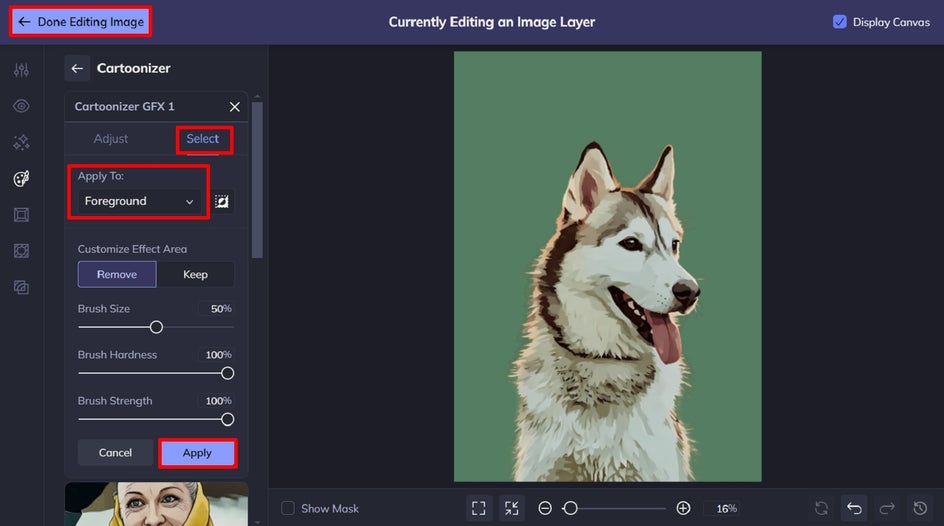This screenshot has height=526, width=944.
Task: Adjust the Brush Strength slider
Action: [156, 419]
